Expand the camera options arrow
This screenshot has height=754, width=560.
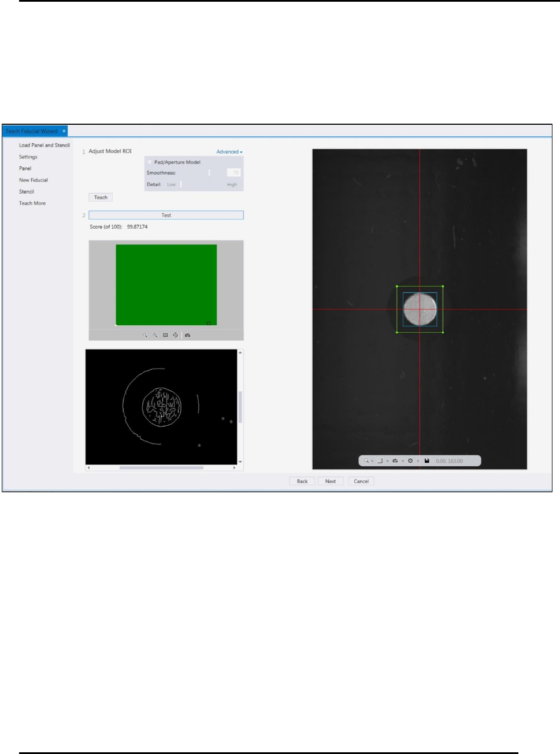[403, 462]
